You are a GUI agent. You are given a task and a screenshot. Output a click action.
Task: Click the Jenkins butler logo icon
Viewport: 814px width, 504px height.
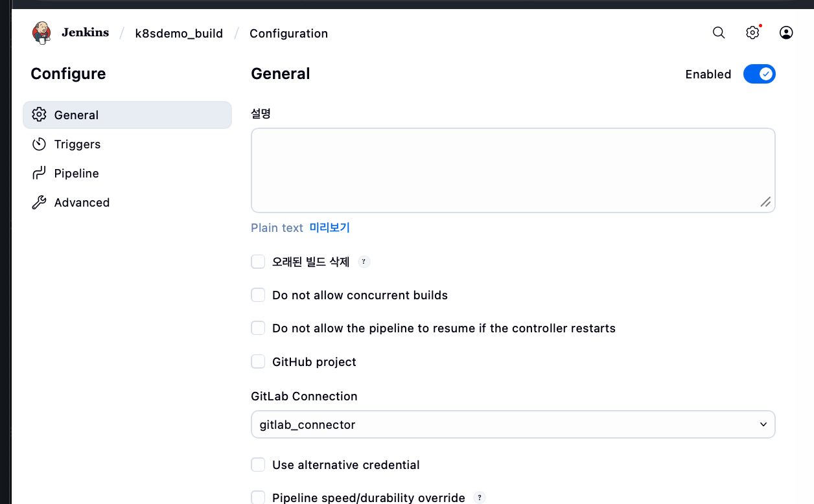[x=41, y=32]
